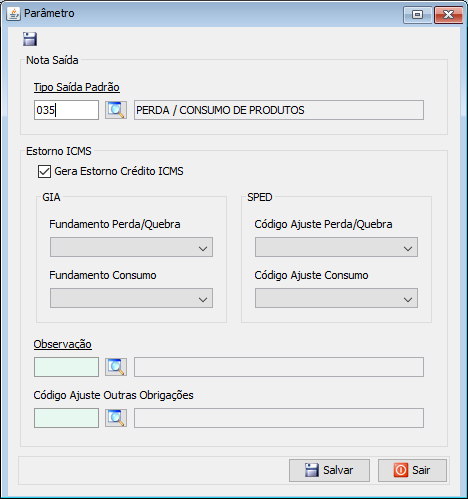Viewport: 468px width, 499px height.
Task: Expand Código Ajuste Perda/Quebra dropdown
Action: 336,247
